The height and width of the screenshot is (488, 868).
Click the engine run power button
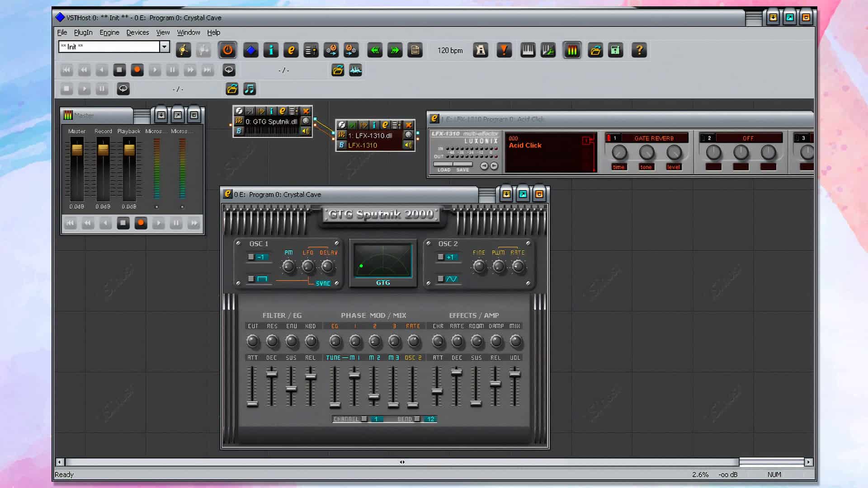[x=227, y=50]
